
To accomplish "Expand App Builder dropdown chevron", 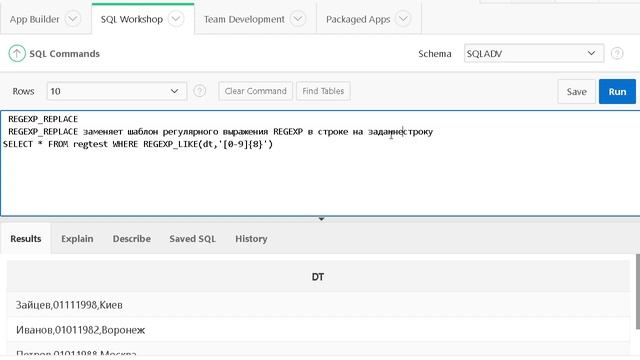I will (x=73, y=19).
